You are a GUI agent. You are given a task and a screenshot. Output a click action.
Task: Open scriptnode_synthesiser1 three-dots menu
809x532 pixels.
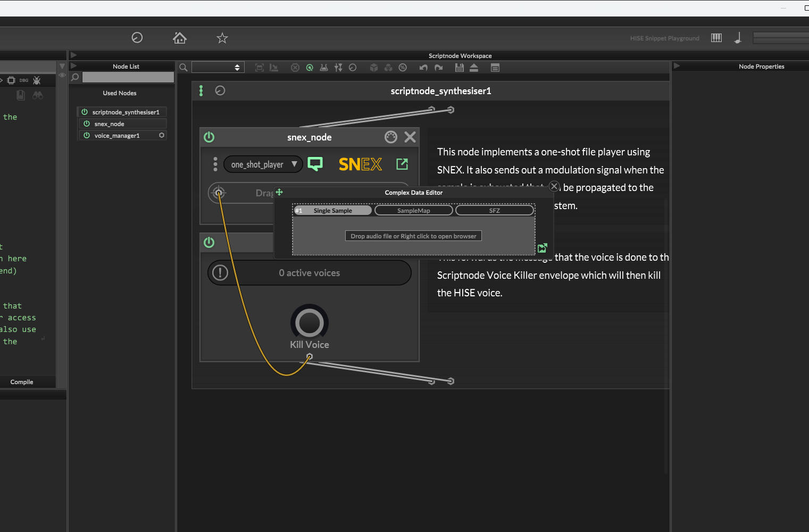click(x=201, y=91)
